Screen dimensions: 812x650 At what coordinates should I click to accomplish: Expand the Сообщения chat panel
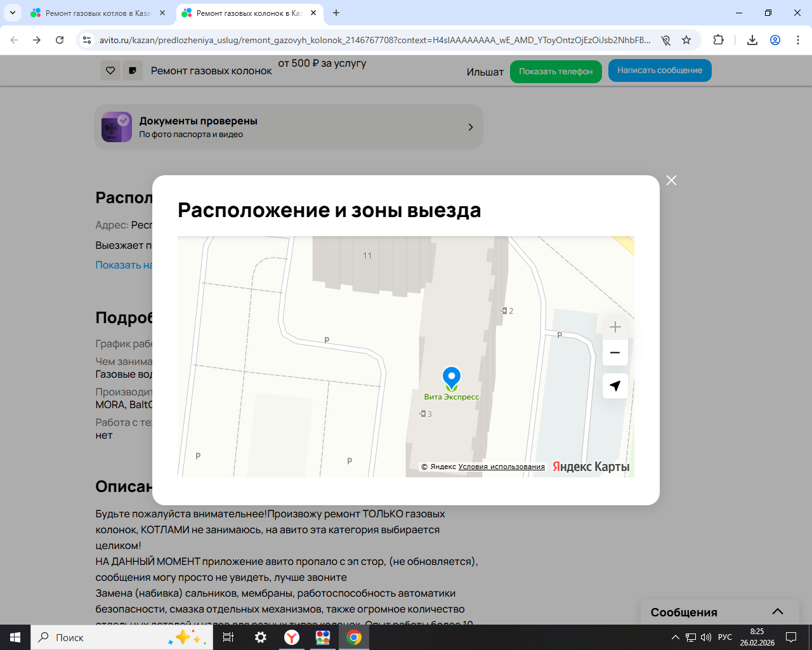(x=777, y=612)
